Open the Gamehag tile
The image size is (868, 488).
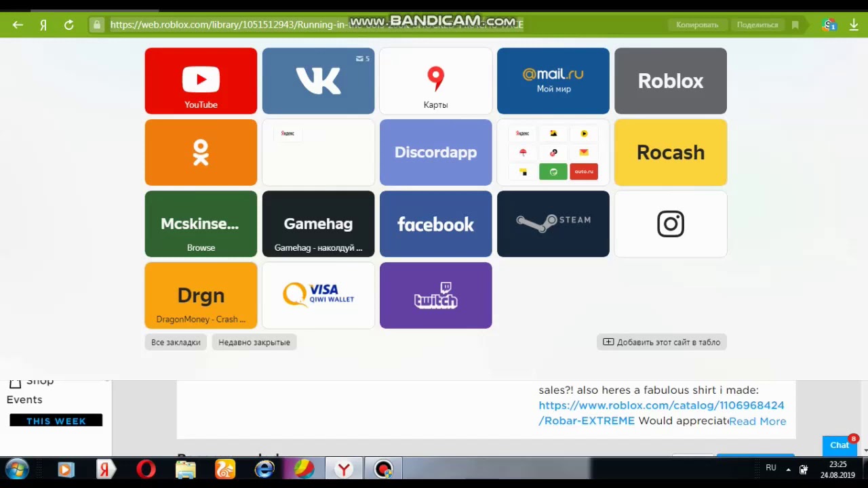click(318, 224)
